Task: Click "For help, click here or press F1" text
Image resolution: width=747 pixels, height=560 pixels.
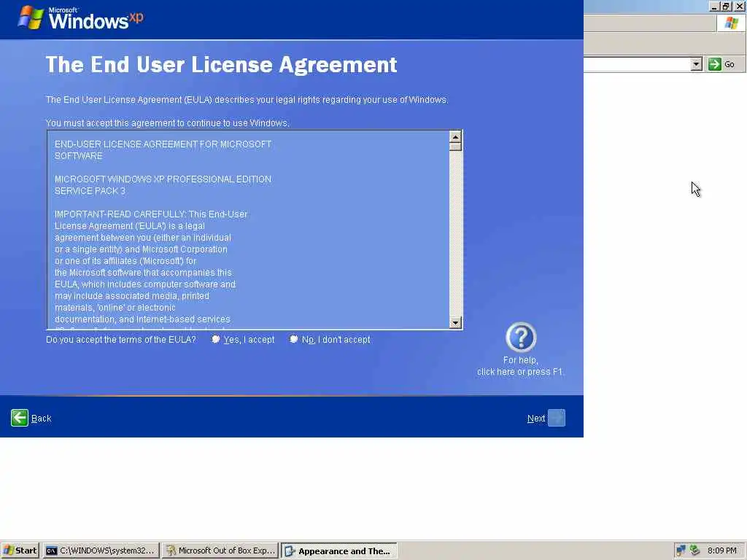Action: pos(519,366)
